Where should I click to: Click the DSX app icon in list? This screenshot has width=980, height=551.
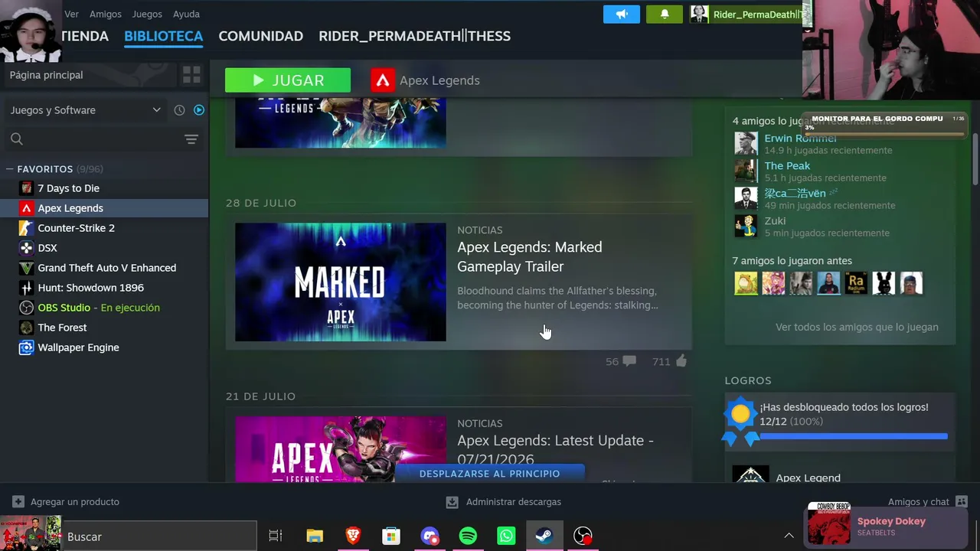[x=27, y=248]
